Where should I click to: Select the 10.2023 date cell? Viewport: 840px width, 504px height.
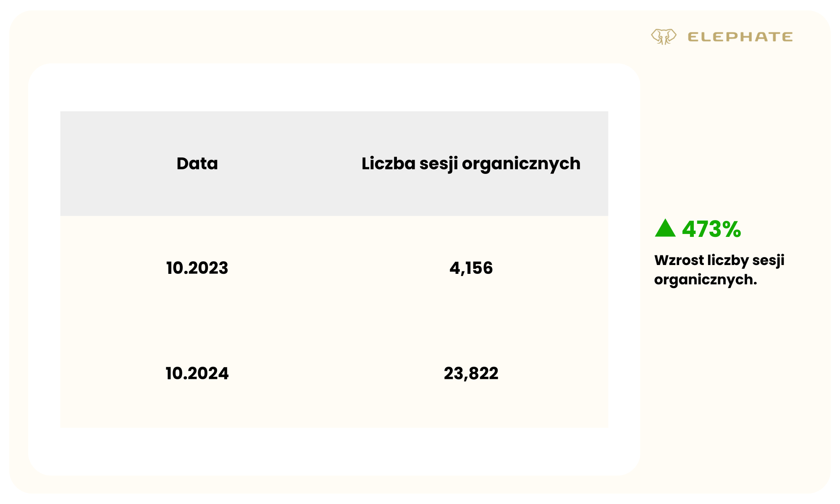tap(197, 268)
